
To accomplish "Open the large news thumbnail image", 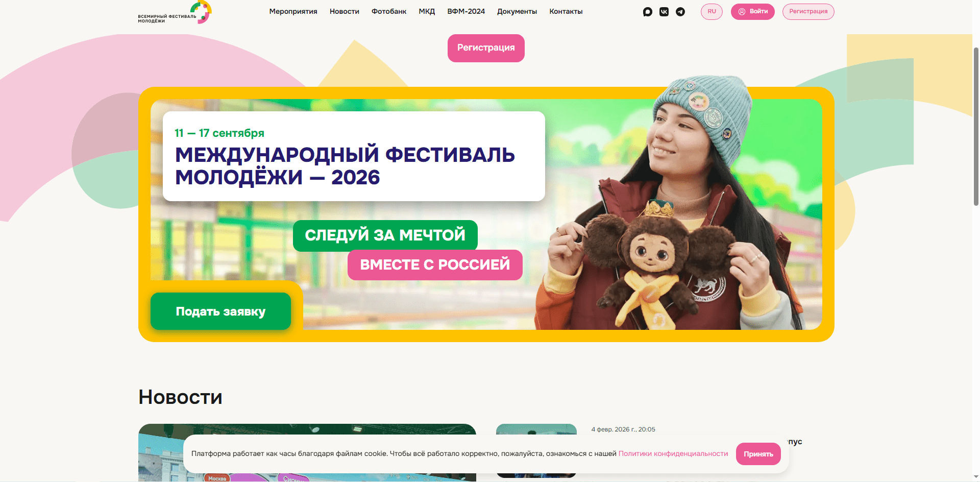I will [307, 452].
